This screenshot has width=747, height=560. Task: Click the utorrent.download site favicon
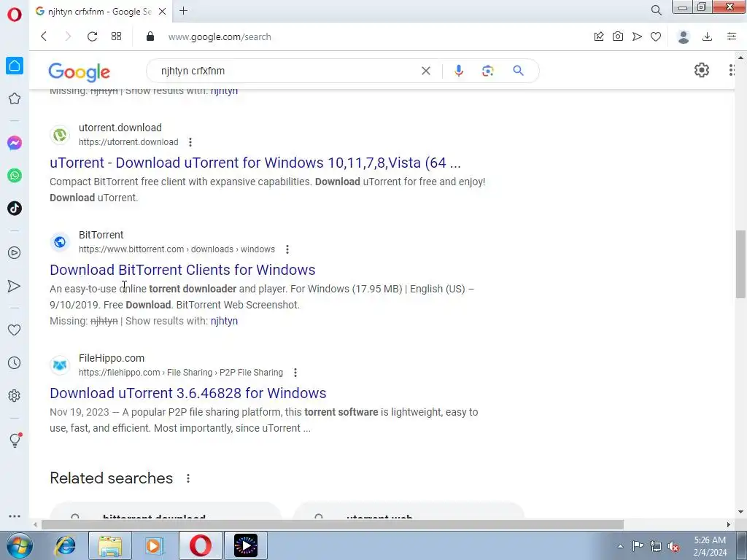(60, 135)
